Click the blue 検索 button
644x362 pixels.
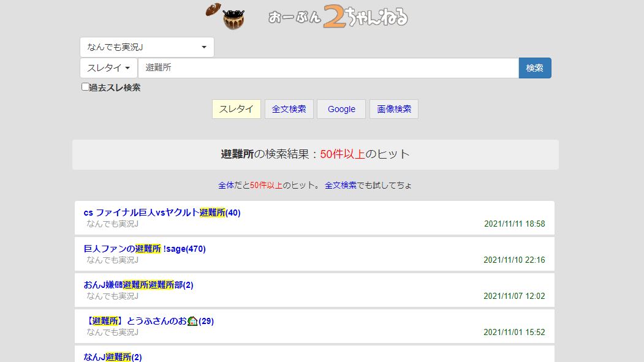(535, 68)
